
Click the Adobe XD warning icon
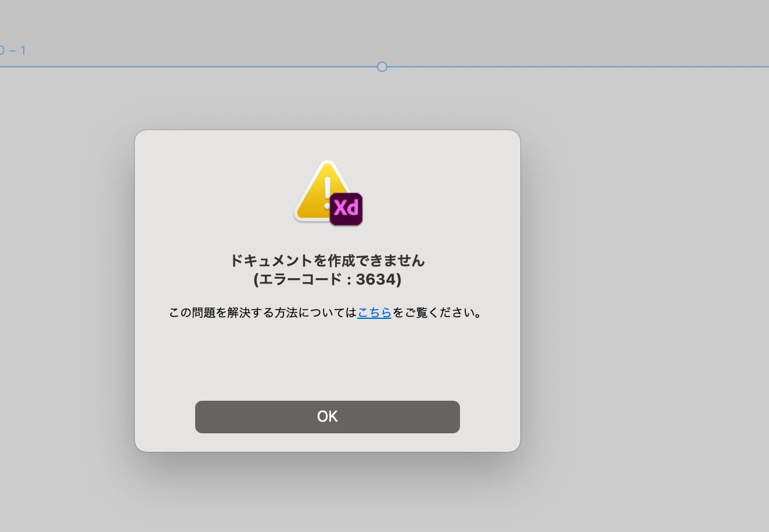(x=328, y=193)
